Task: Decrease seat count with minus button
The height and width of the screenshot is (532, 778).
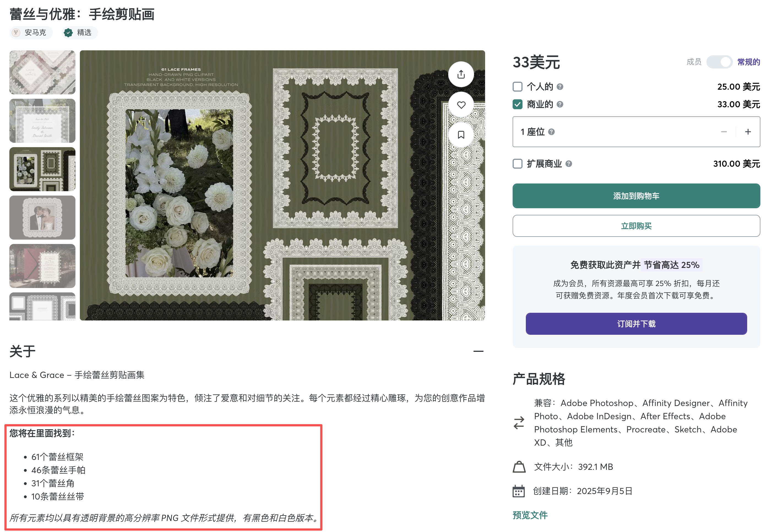Action: pyautogui.click(x=724, y=132)
